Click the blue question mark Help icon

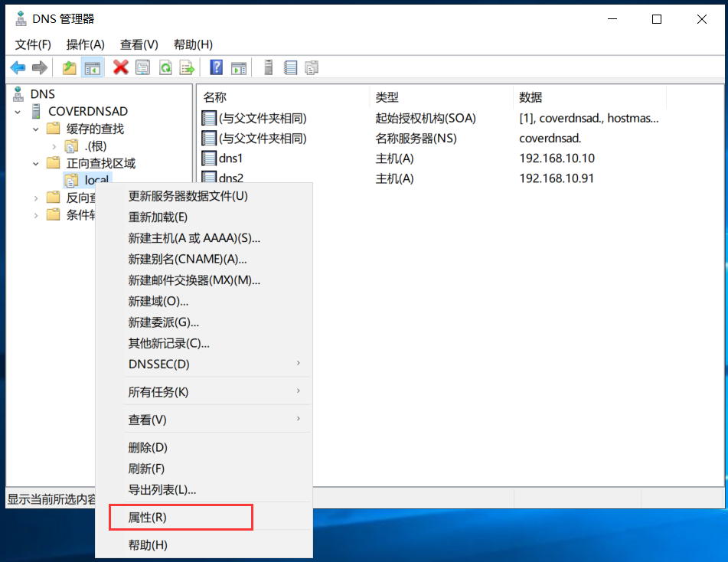217,68
